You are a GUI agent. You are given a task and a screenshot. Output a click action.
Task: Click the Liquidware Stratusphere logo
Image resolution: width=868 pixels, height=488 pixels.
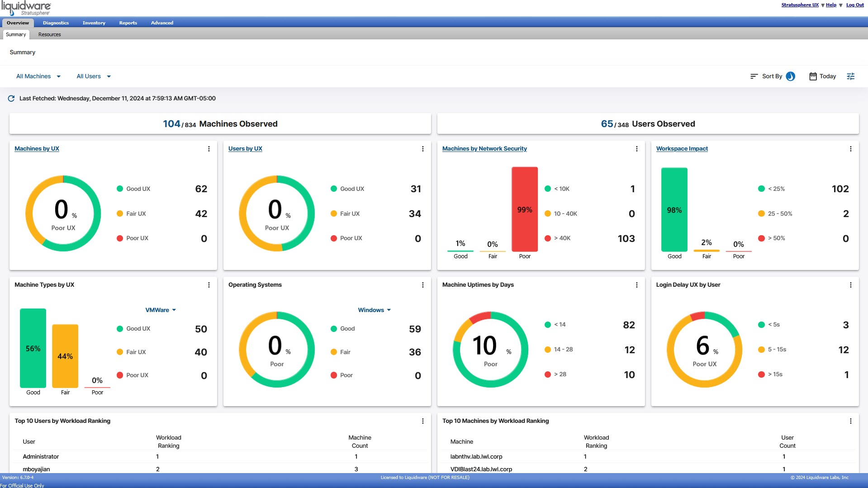coord(26,8)
